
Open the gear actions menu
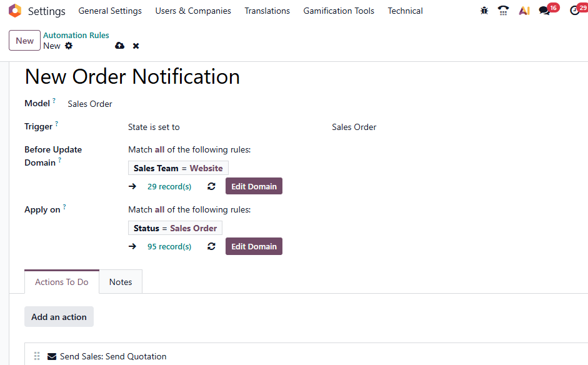[69, 46]
